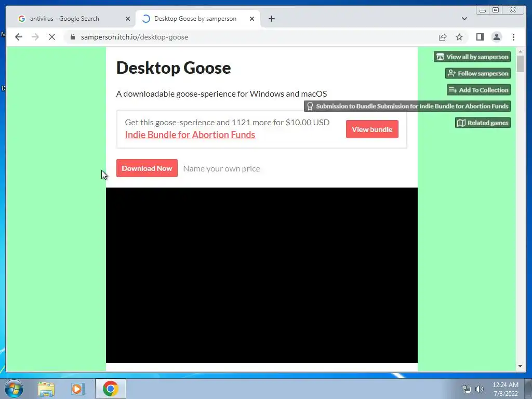Select the Desktop Goose by samperson tab
The image size is (532, 399).
195,19
